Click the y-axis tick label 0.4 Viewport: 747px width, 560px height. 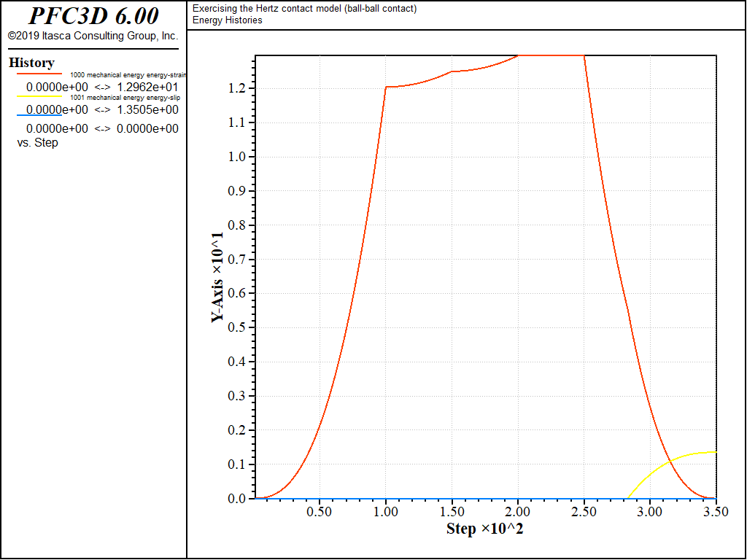[237, 362]
